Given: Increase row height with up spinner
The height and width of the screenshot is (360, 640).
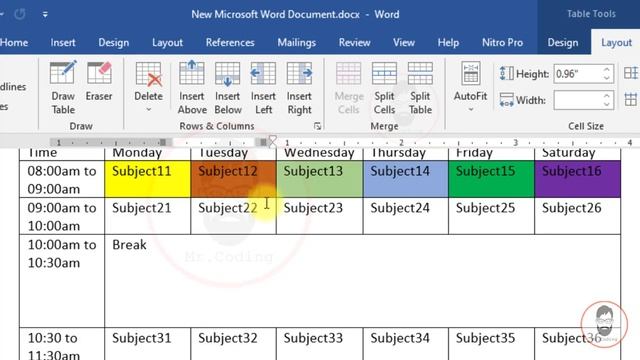Looking at the screenshot, I should (x=607, y=70).
